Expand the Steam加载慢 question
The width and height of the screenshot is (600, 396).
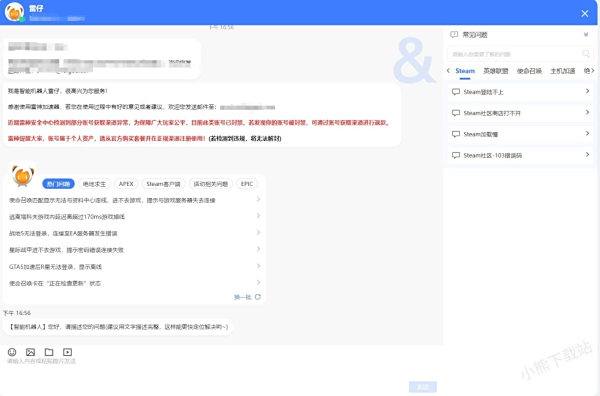click(x=587, y=133)
